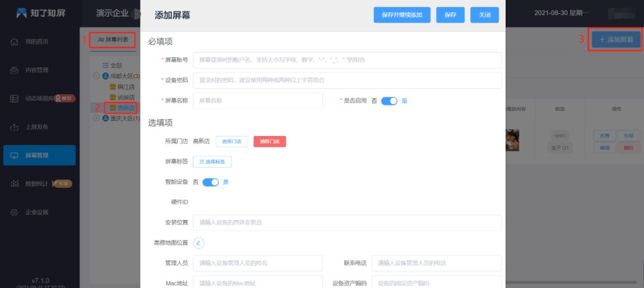Viewport: 644px width, 288px height.
Task: Open 企业设置 gear in sidebar
Action: coord(37,212)
